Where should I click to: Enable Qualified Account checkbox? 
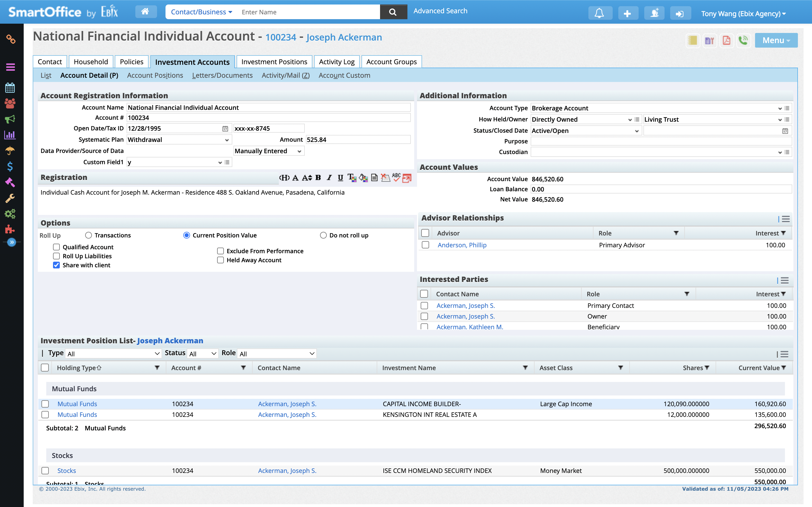click(56, 247)
